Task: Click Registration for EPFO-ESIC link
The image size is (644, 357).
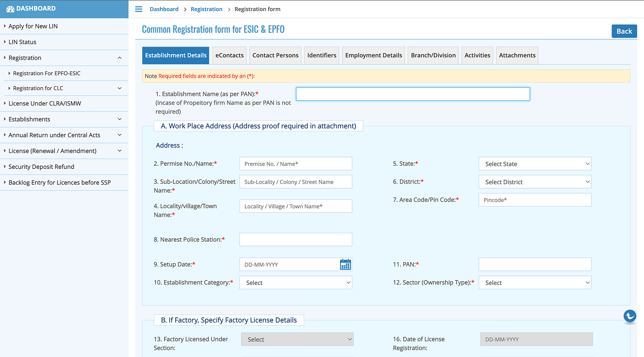Action: tap(47, 73)
